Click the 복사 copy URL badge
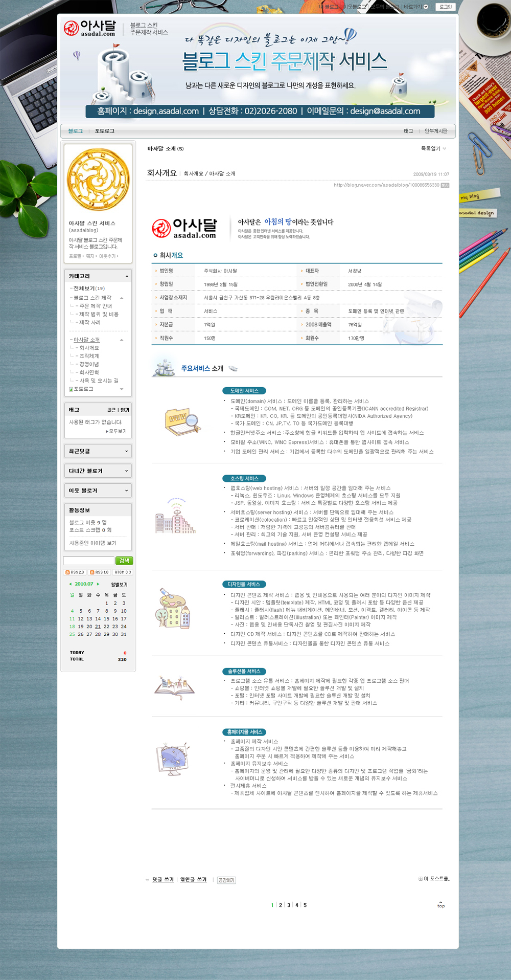The width and height of the screenshot is (511, 980). 445,185
